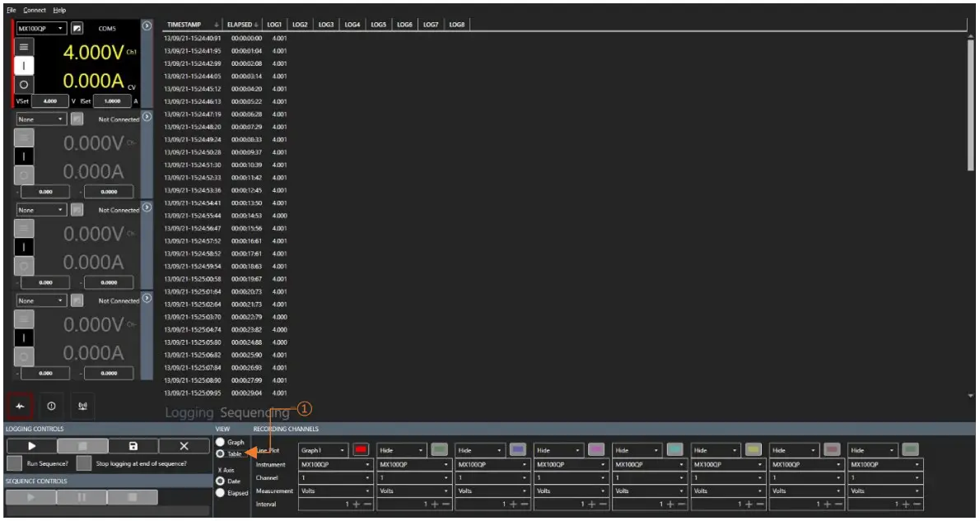
Task: Expand the first instrument panel chevron
Action: click(147, 26)
